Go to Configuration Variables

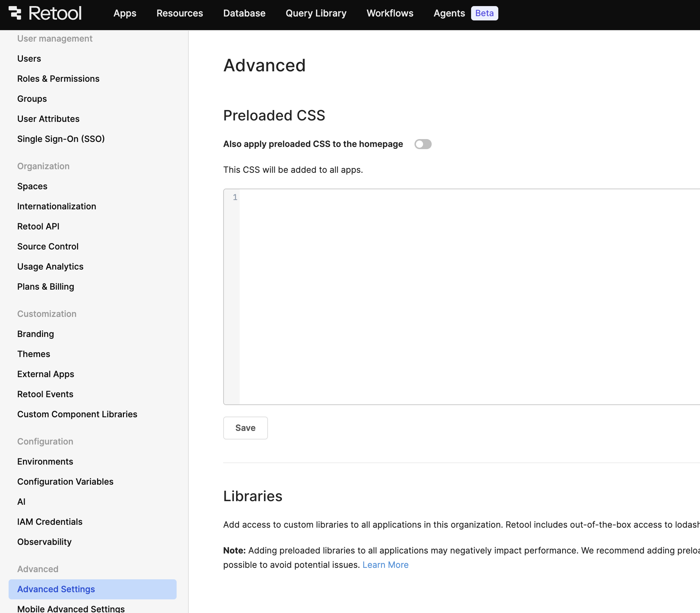[x=65, y=481]
